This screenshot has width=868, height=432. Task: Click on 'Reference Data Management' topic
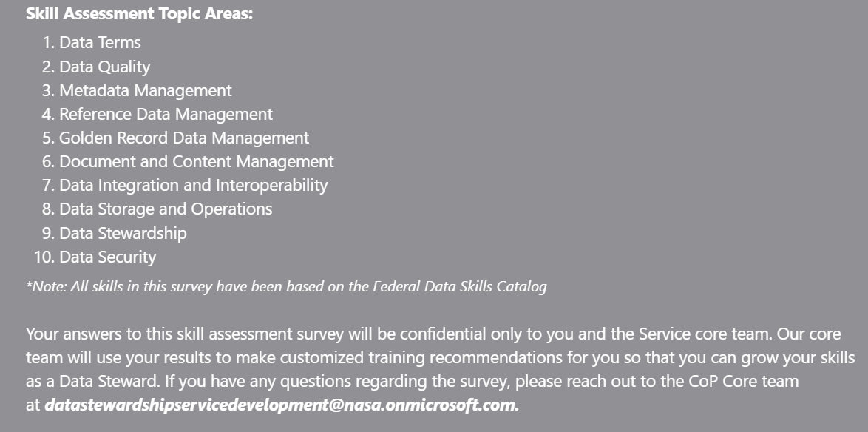pyautogui.click(x=166, y=114)
